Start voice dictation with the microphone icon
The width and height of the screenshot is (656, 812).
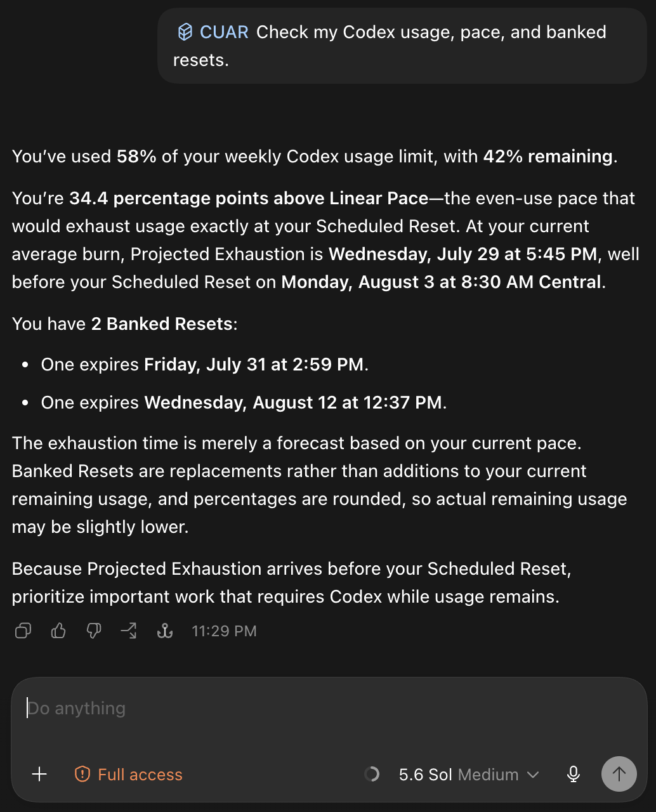pos(573,774)
